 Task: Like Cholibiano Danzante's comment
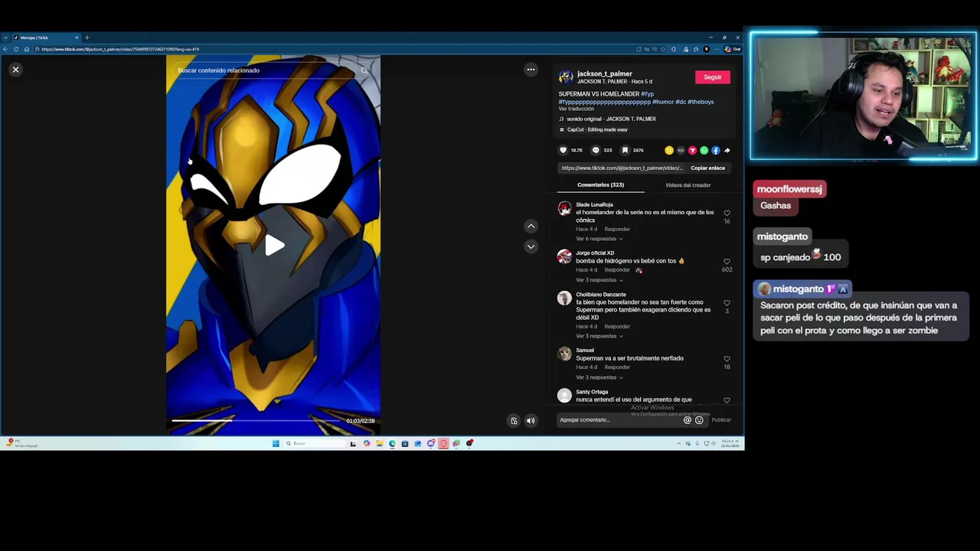(727, 303)
